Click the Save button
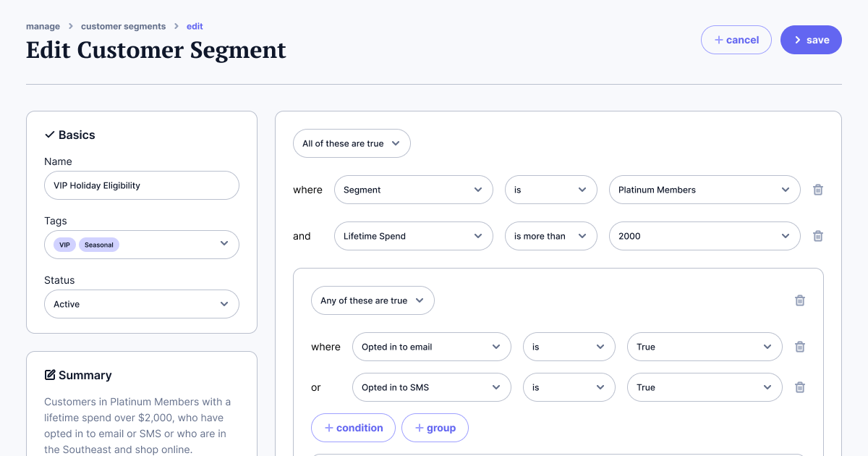This screenshot has height=456, width=868. pos(811,40)
